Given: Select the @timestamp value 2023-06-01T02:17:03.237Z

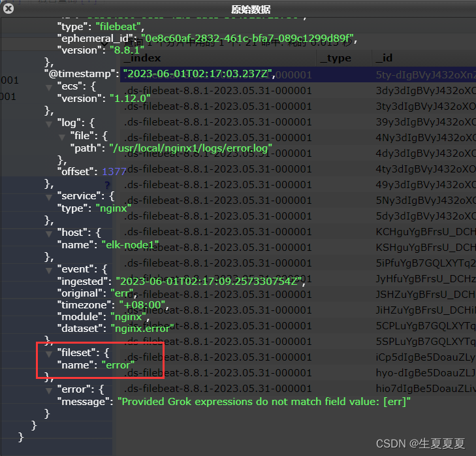Looking at the screenshot, I should [197, 74].
